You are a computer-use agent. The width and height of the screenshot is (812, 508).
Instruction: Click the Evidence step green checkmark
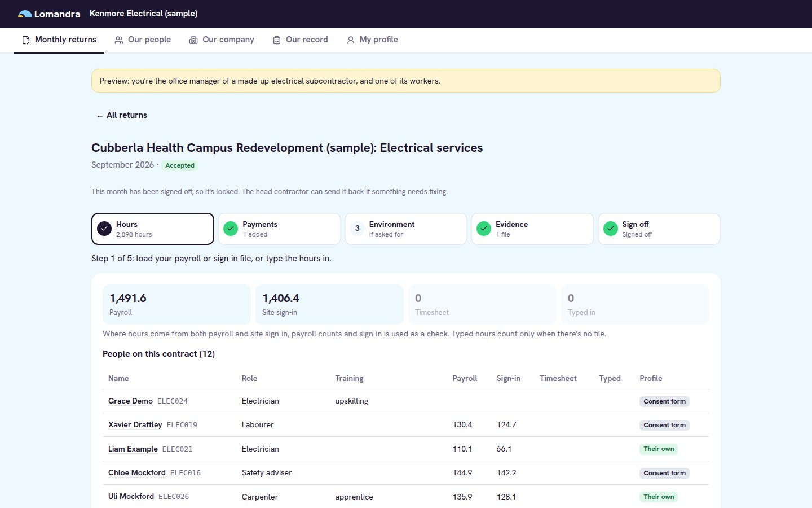point(484,229)
